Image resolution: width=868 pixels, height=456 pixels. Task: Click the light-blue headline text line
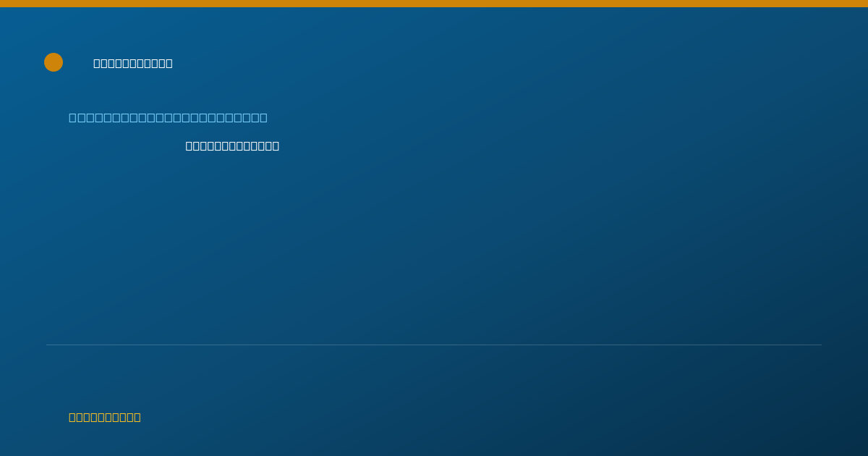(x=168, y=117)
